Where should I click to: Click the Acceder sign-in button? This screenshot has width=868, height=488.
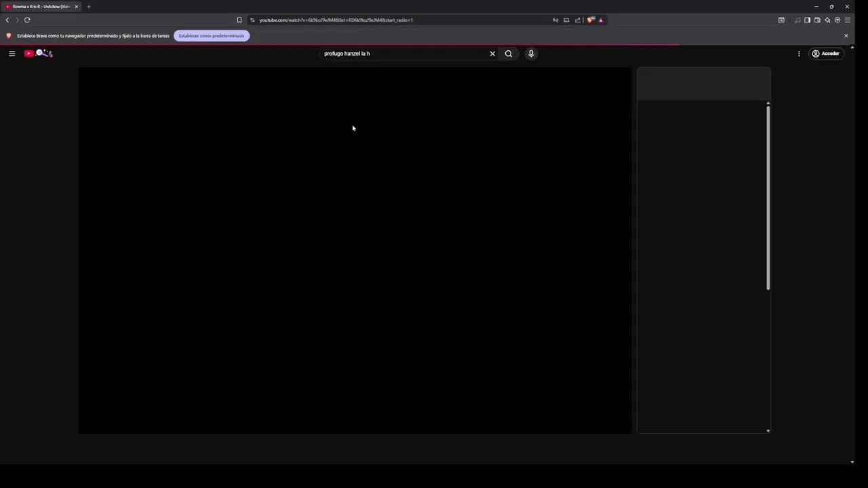tap(825, 54)
